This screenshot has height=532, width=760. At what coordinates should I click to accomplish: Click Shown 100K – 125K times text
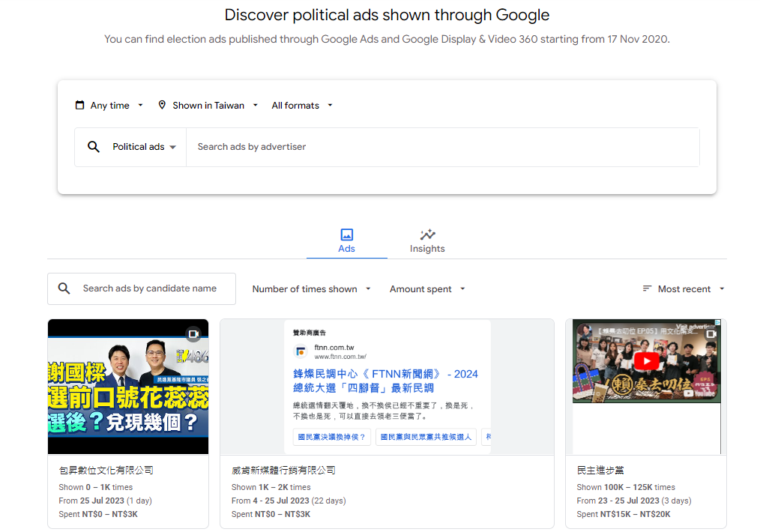tap(626, 487)
